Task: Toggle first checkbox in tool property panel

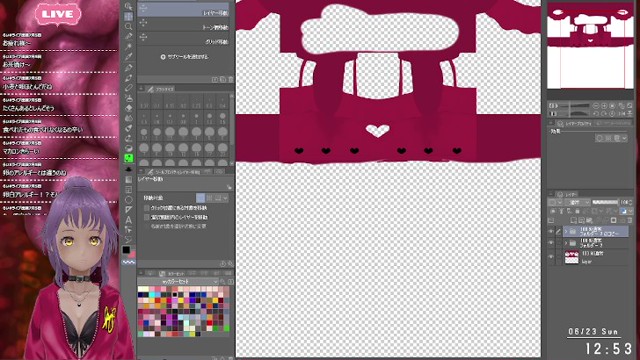Action: coord(147,208)
